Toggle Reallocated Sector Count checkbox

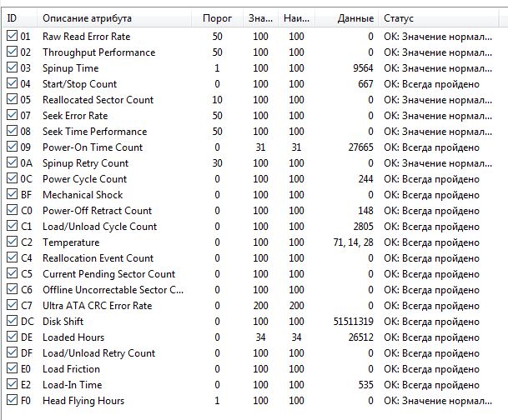[x=12, y=99]
